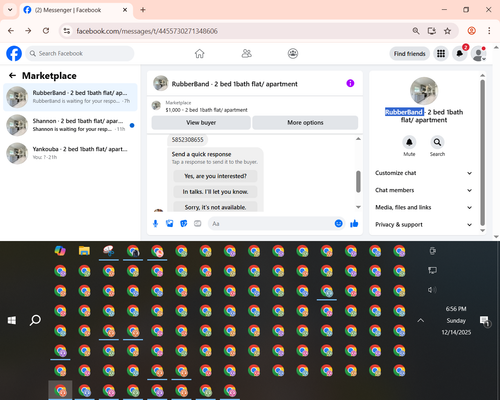Screen dimensions: 500x400
Task: Click the Find friends button
Action: click(x=409, y=54)
